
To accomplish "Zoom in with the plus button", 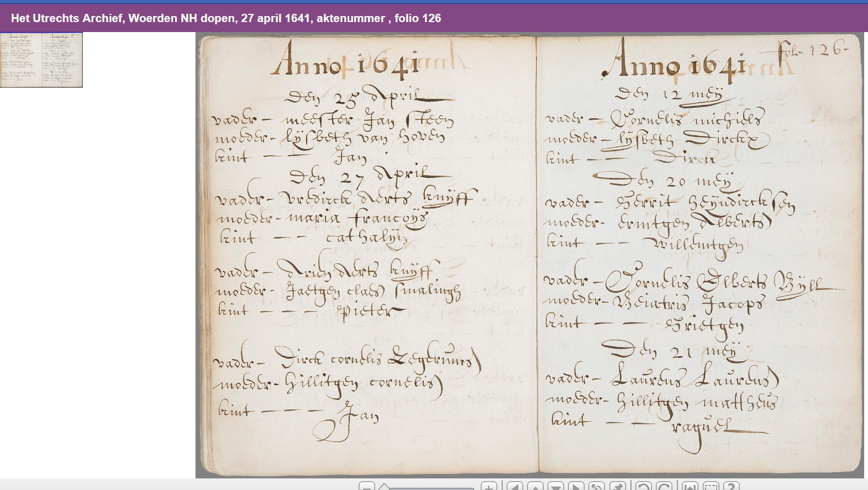I will pos(488,486).
